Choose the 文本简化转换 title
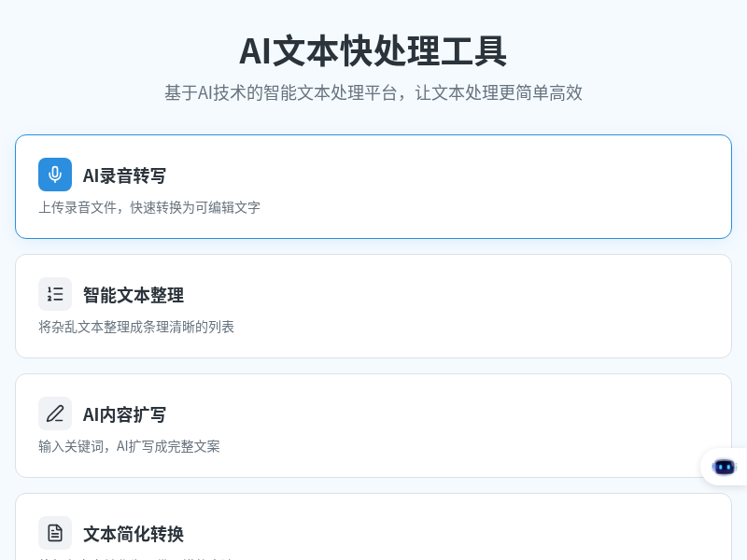Screen dimensions: 747x560 click(x=134, y=534)
